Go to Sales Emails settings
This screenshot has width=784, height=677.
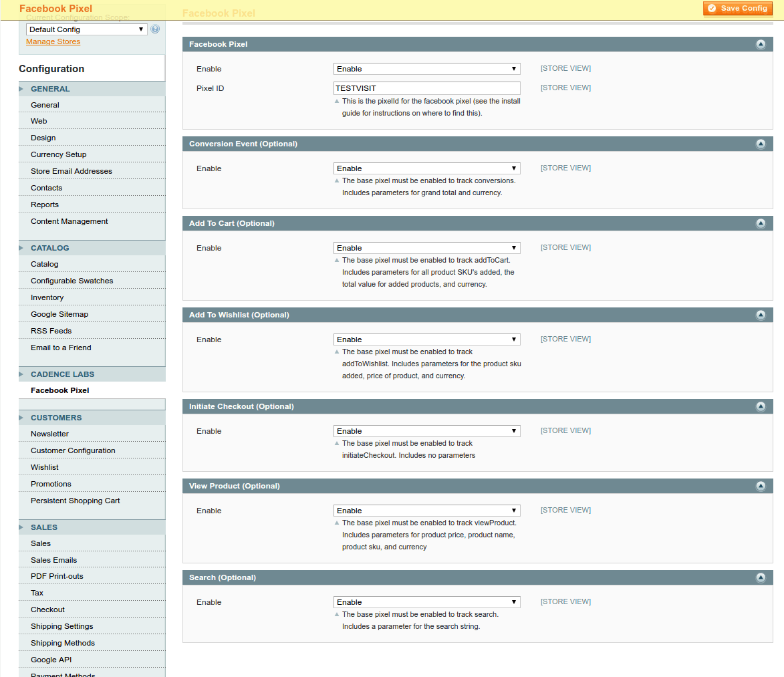tap(92, 560)
